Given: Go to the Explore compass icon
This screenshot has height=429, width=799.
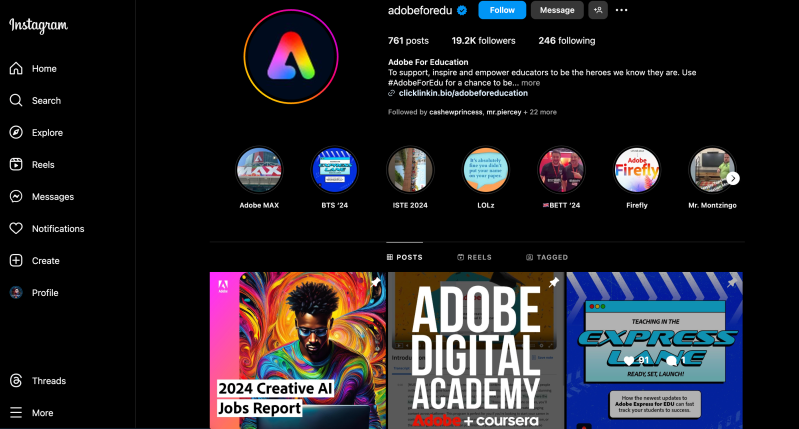Looking at the screenshot, I should [x=16, y=132].
